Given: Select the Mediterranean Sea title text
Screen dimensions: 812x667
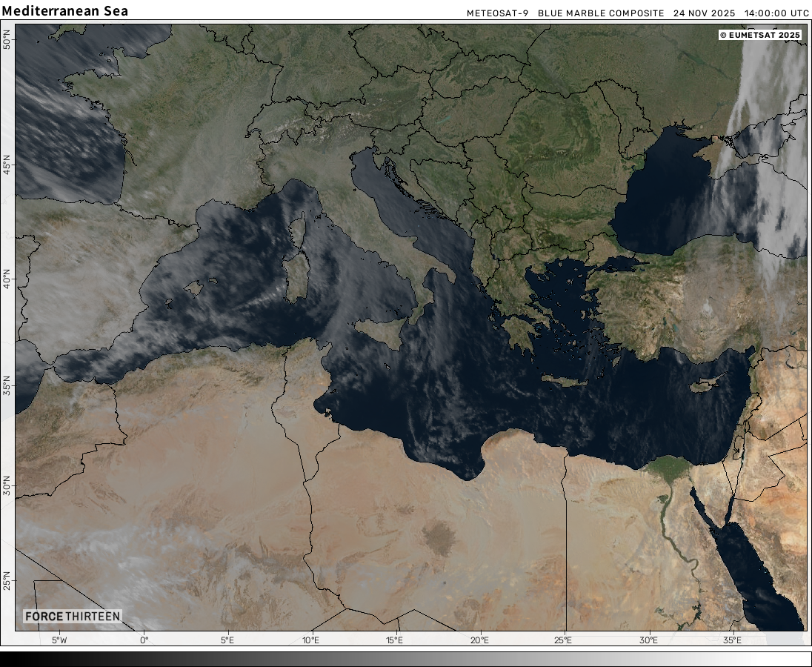Looking at the screenshot, I should coord(65,11).
